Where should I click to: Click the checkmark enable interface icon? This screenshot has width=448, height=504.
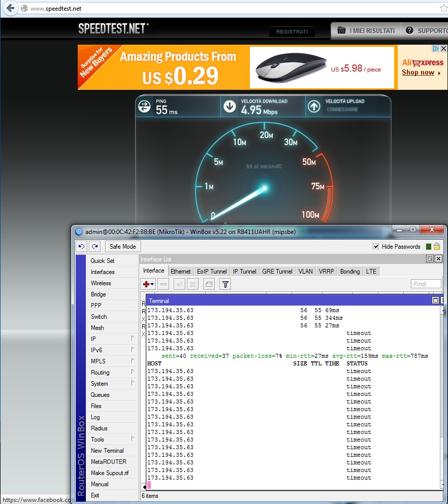179,284
